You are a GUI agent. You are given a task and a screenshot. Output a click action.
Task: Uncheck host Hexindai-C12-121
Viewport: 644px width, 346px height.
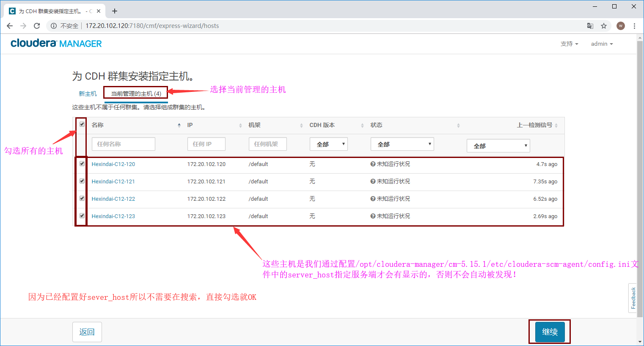point(82,181)
